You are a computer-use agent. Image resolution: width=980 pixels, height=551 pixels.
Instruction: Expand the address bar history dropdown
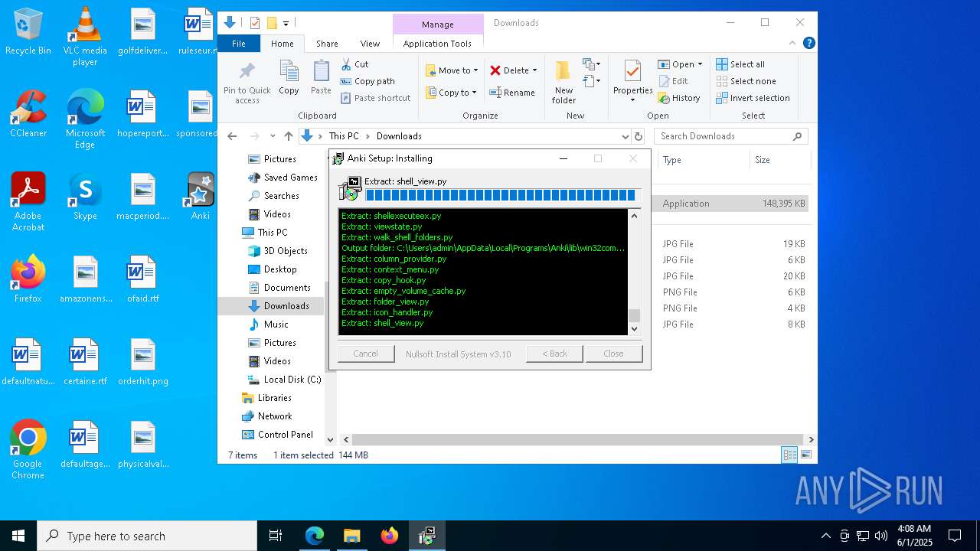coord(626,136)
